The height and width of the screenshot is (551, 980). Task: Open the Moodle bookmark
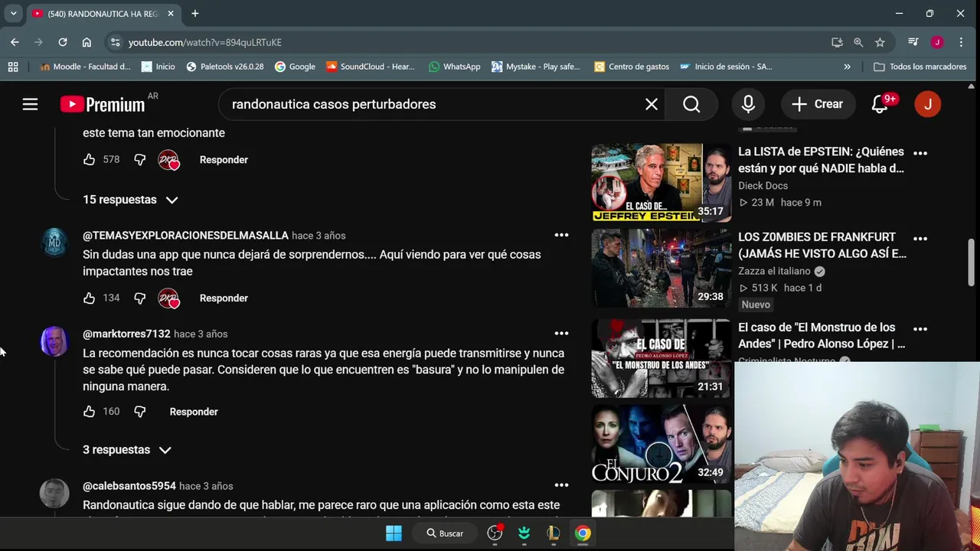click(85, 67)
